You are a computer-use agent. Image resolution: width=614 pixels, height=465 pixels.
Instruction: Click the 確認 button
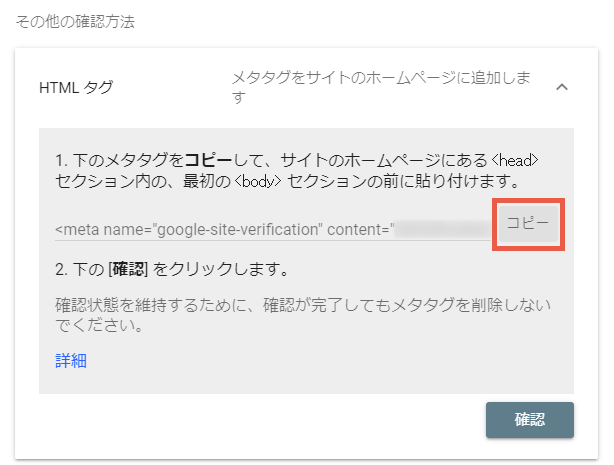pyautogui.click(x=530, y=420)
